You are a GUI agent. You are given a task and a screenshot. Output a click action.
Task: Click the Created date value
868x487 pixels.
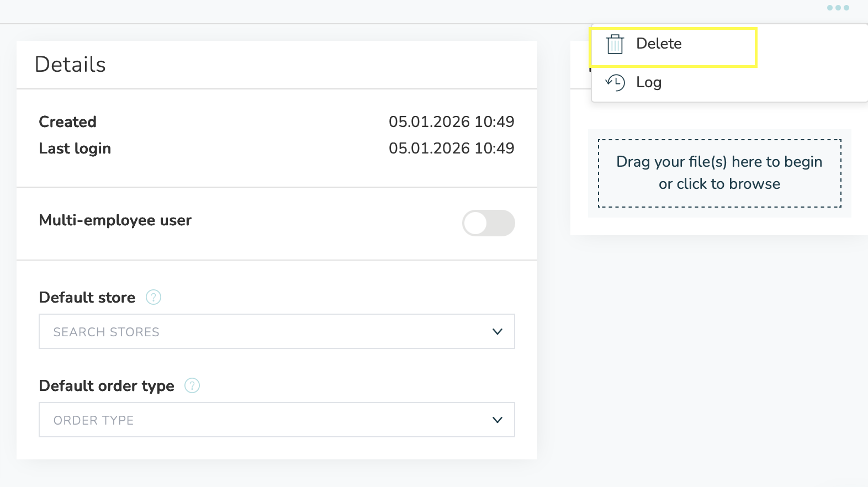coord(451,122)
